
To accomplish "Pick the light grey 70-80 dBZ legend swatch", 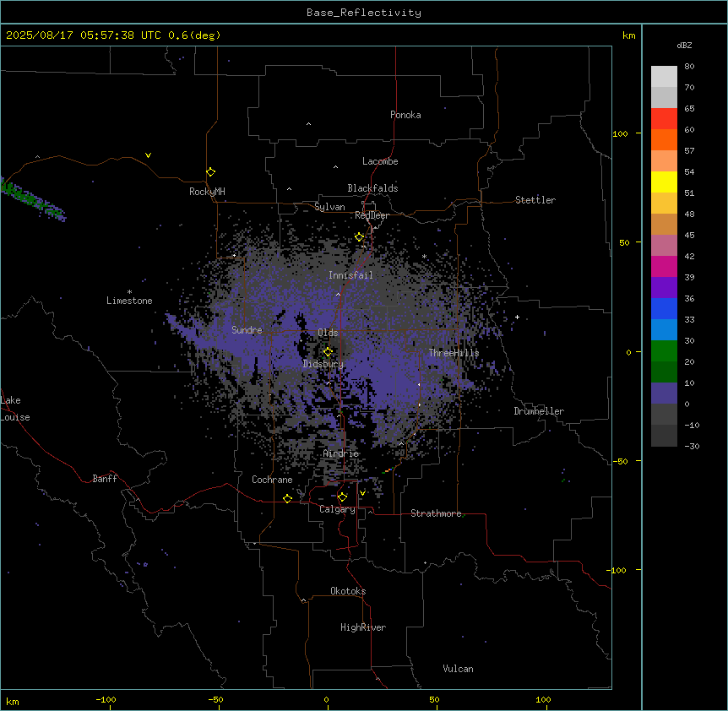I will click(x=664, y=77).
